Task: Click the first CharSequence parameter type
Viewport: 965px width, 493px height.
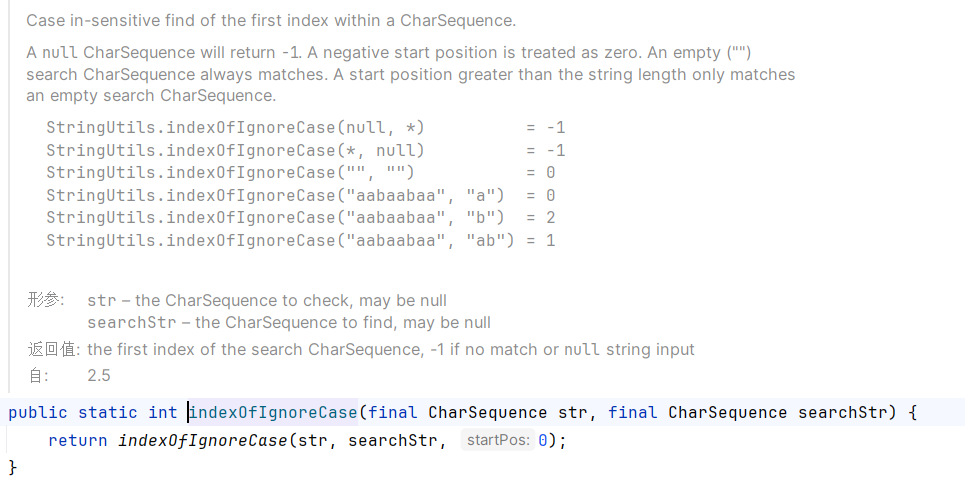Action: (x=487, y=412)
